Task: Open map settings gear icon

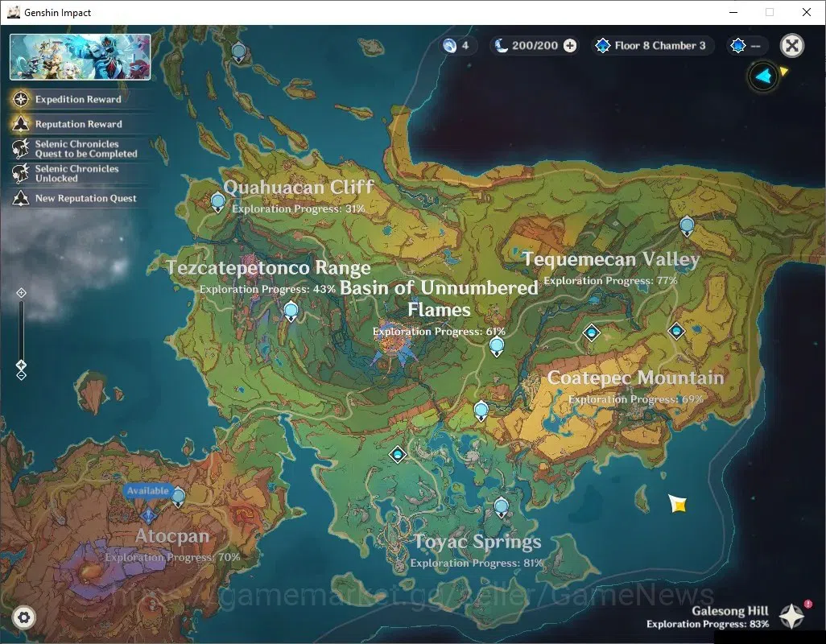Action: click(23, 617)
